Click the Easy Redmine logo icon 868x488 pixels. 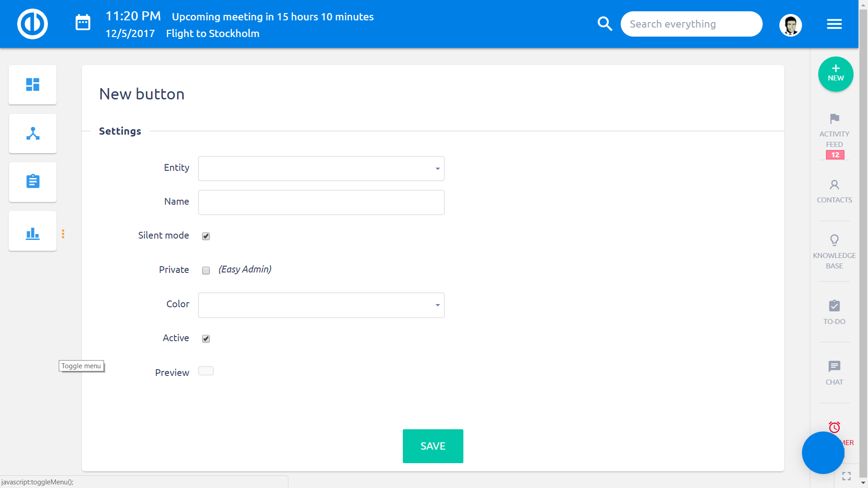(x=33, y=24)
